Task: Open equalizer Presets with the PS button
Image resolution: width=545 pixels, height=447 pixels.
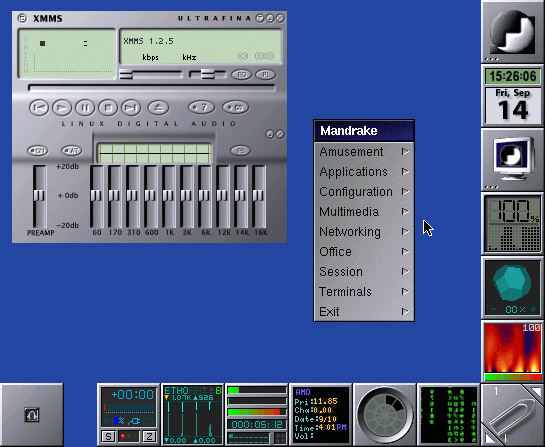Action: 241,151
